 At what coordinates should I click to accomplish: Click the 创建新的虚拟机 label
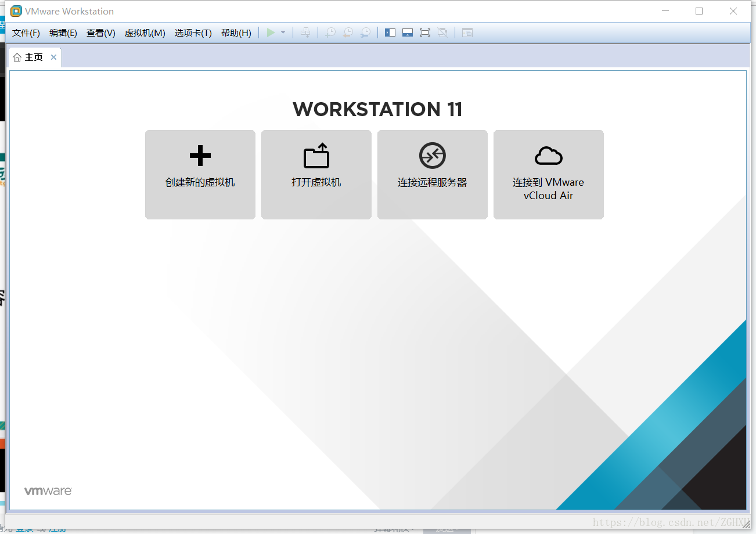(x=200, y=182)
